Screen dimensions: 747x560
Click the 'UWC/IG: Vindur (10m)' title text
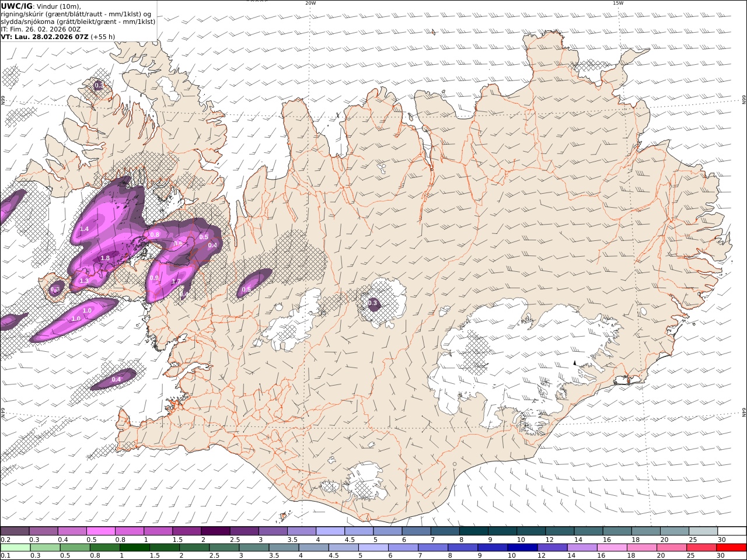pos(41,6)
